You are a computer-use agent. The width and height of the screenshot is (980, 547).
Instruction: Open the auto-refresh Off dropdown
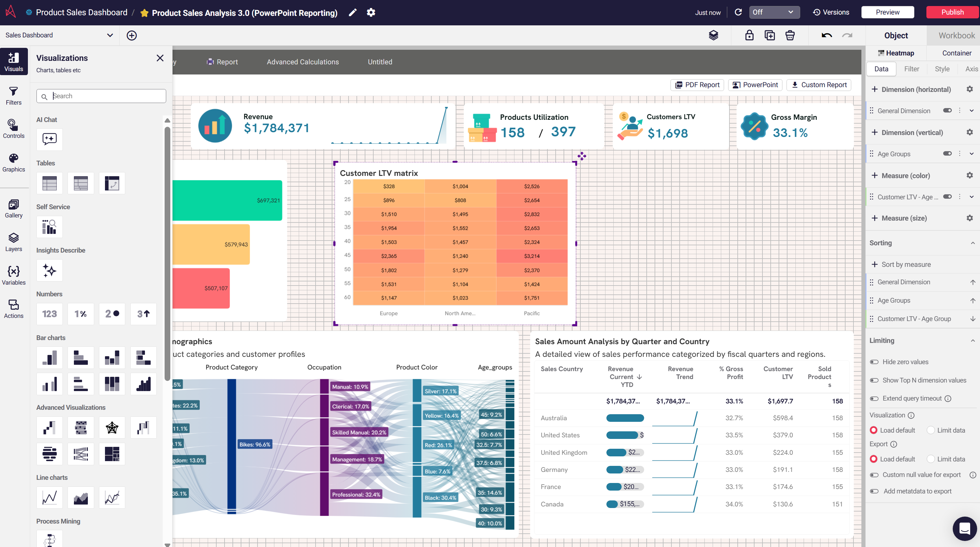point(774,12)
